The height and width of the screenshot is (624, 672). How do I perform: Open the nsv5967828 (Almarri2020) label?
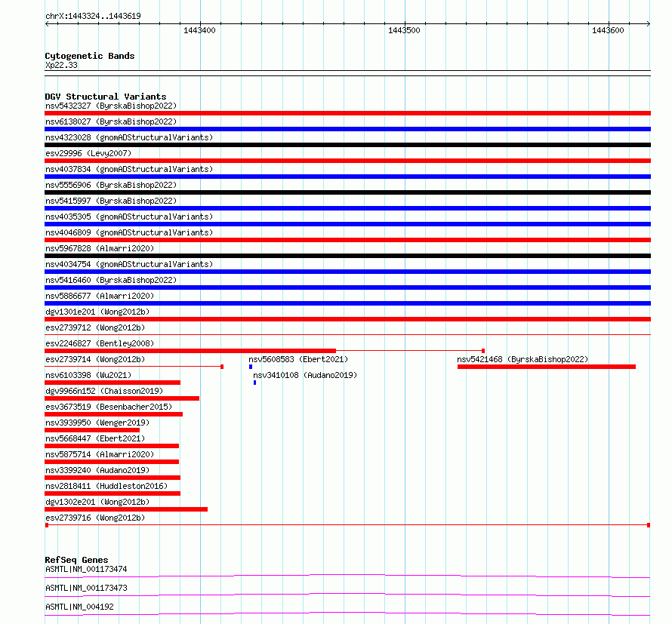(100, 248)
